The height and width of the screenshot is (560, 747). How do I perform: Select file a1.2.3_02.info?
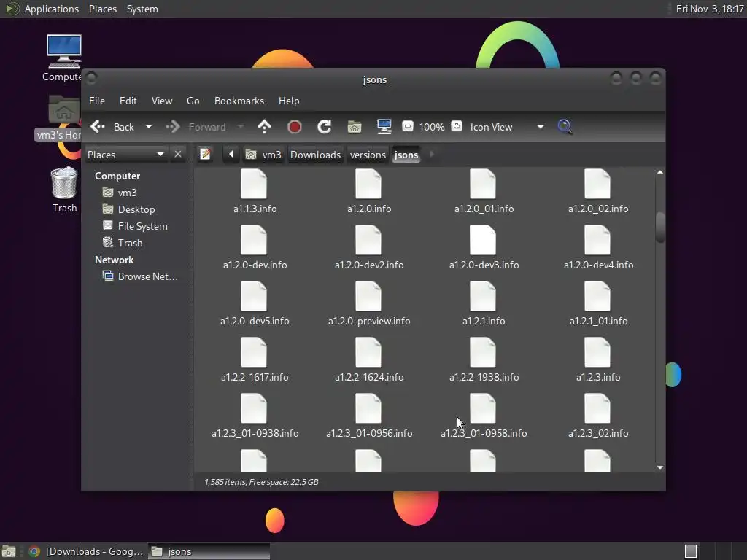598,416
